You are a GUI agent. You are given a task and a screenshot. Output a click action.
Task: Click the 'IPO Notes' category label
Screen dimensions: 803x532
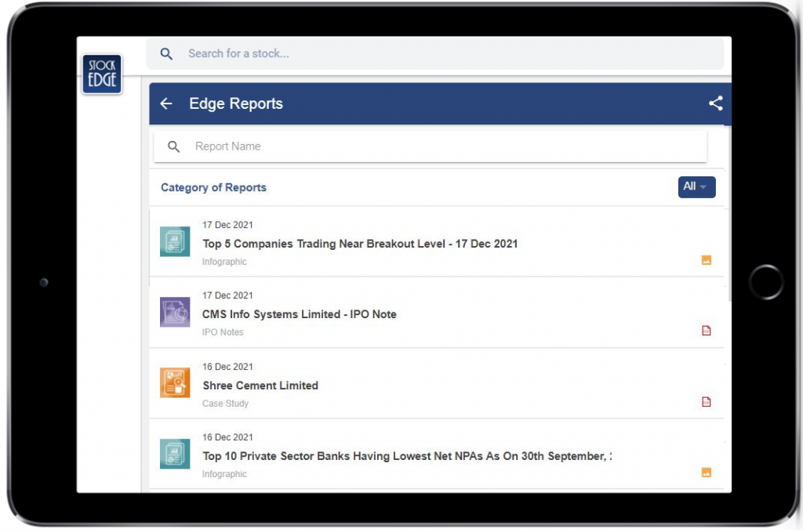[x=223, y=332]
